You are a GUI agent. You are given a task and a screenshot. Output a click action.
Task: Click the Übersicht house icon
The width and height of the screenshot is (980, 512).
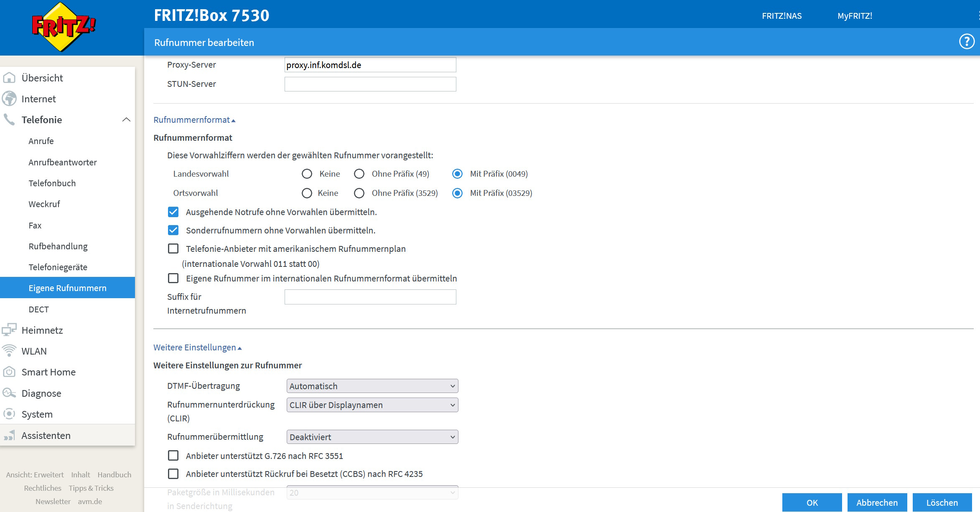click(9, 78)
